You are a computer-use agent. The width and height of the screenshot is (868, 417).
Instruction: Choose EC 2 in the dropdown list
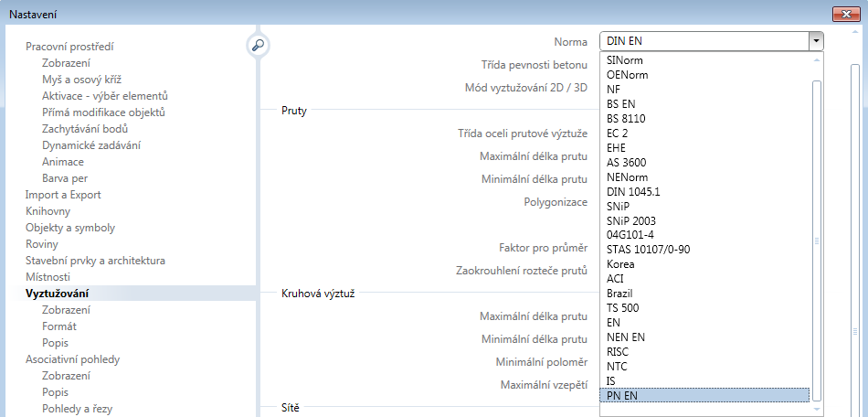[x=617, y=133]
